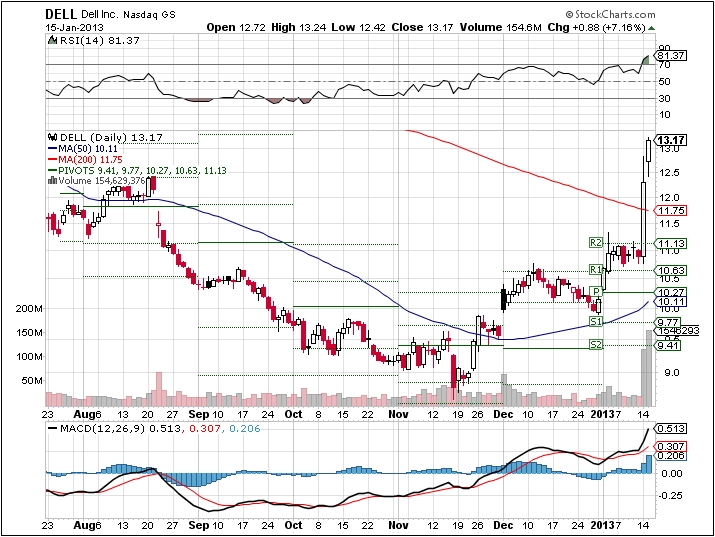The image size is (715, 537).
Task: Click the -0.25 MACD axis label
Action: (670, 496)
